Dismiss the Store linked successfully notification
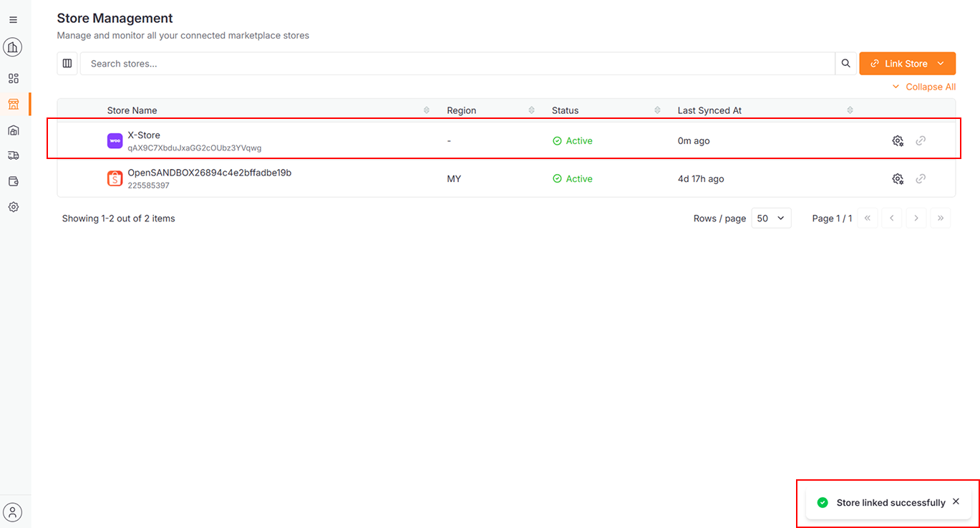This screenshot has width=980, height=528. (x=956, y=502)
